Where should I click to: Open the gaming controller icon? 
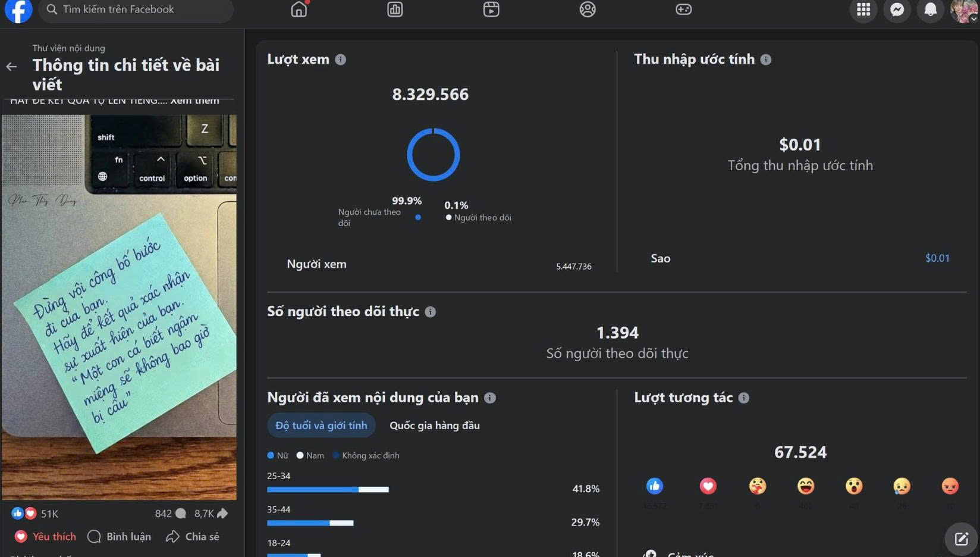pyautogui.click(x=683, y=9)
